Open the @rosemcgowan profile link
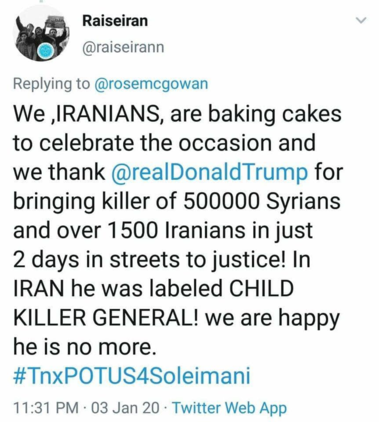 152,83
